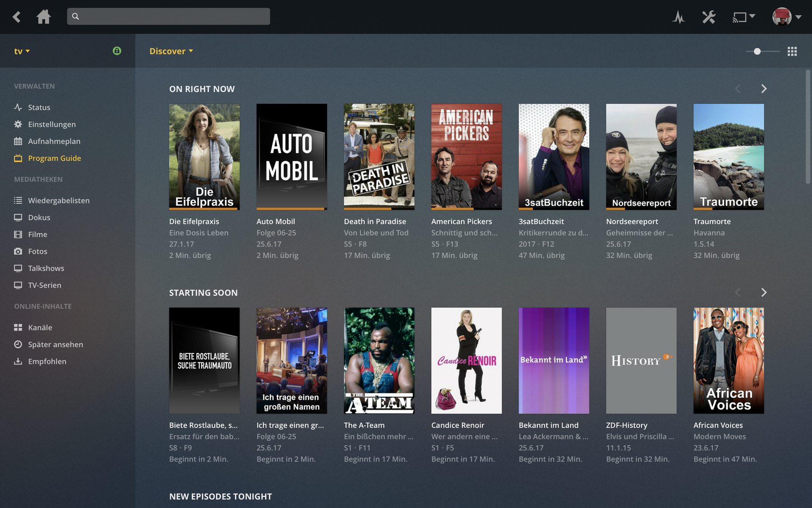Click the Die Eifelpraxis title link
The height and width of the screenshot is (508, 812).
coord(194,222)
